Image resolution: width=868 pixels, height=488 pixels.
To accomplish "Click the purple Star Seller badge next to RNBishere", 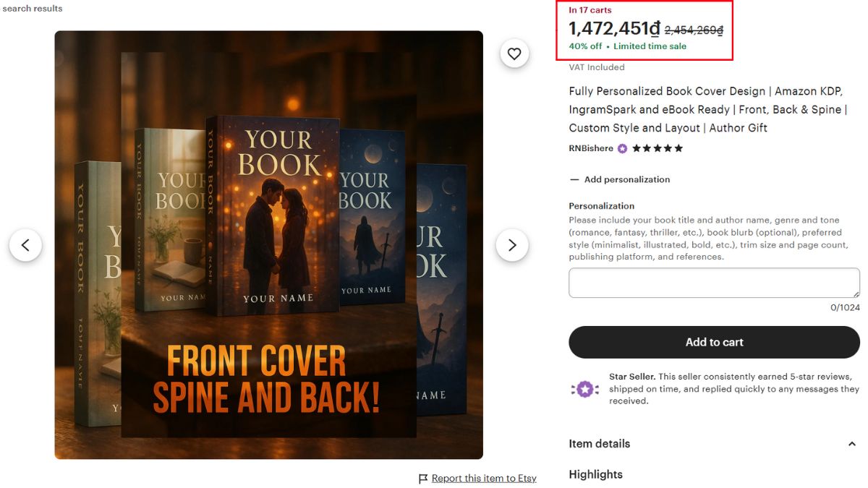I will point(622,148).
